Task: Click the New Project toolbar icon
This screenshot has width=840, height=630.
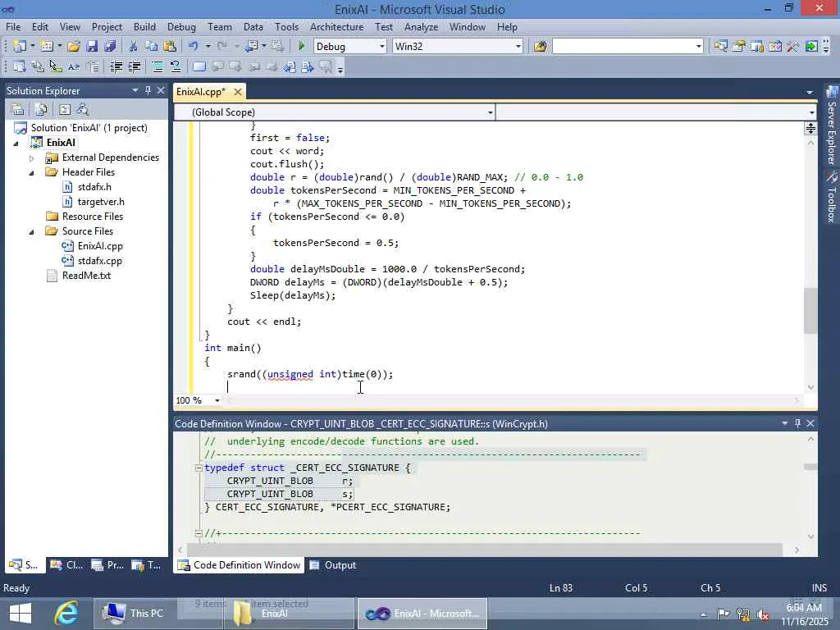Action: click(20, 46)
